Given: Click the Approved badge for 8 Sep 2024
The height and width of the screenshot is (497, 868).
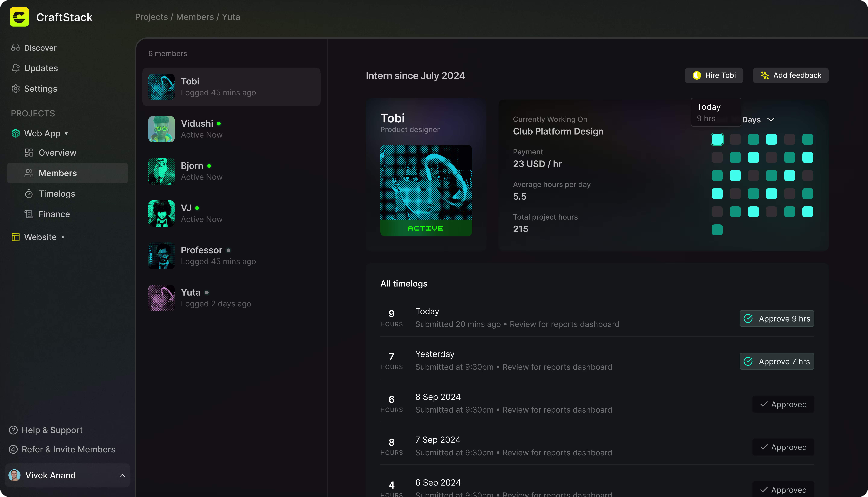Looking at the screenshot, I should (x=783, y=404).
